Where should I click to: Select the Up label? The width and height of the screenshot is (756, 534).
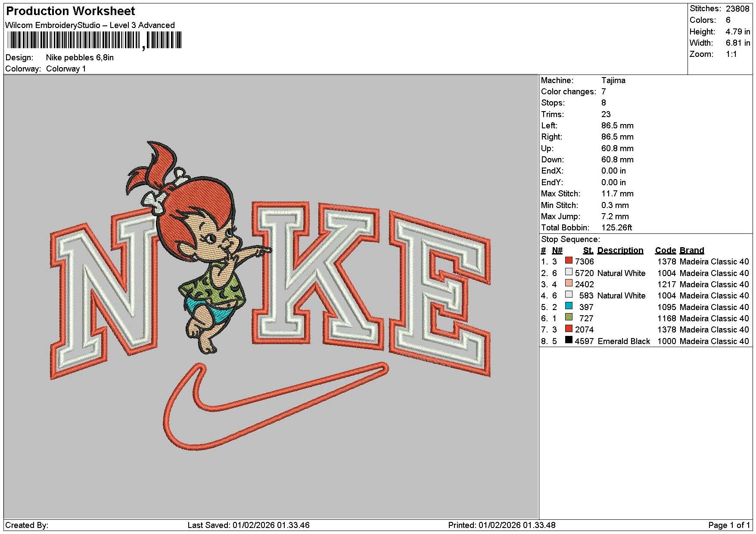click(547, 149)
